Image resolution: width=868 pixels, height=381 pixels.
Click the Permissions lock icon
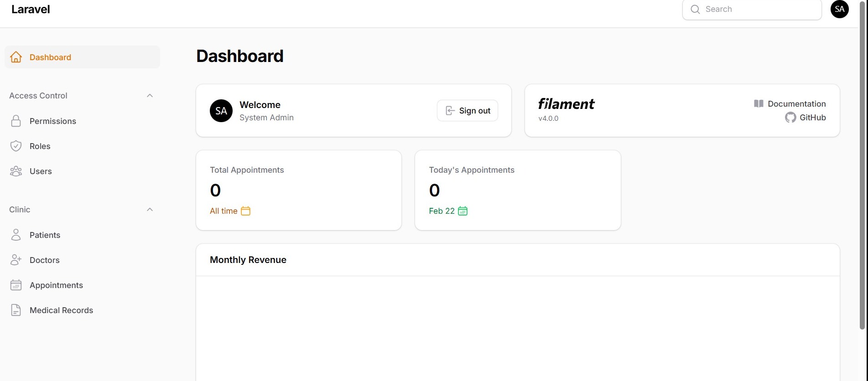pyautogui.click(x=16, y=121)
